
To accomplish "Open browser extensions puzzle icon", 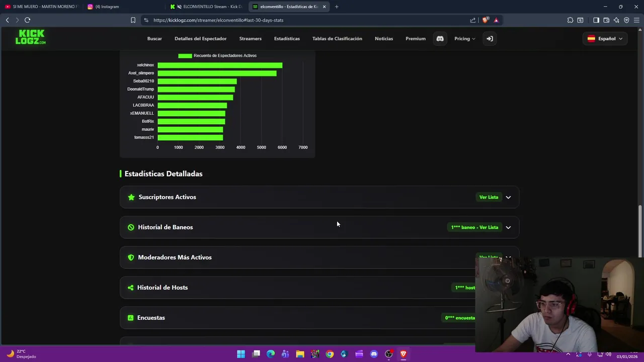I will 570,20.
